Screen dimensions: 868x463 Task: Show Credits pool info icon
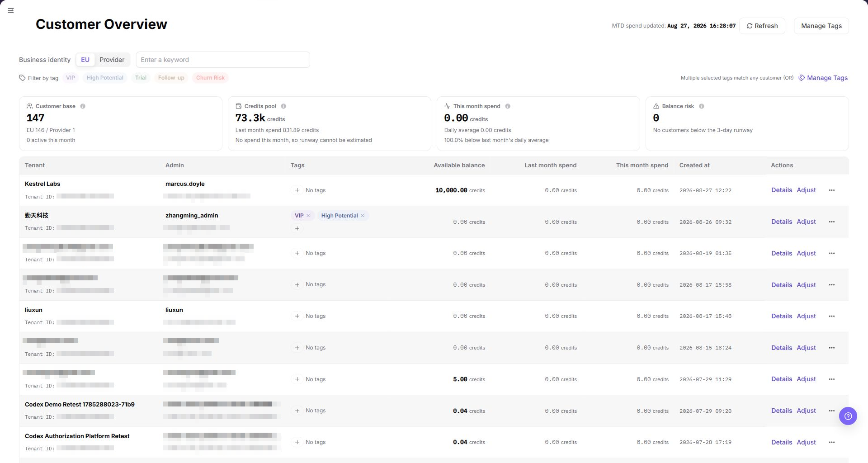pos(283,106)
